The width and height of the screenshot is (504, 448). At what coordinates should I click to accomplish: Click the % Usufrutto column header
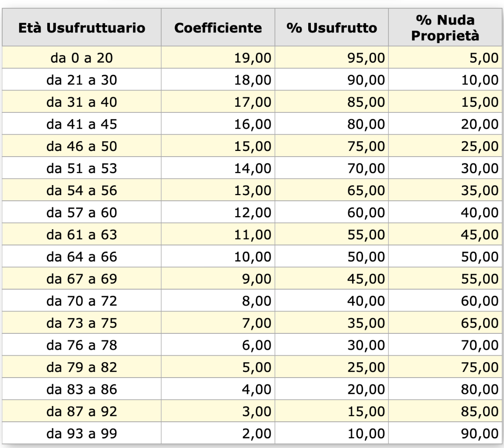[332, 27]
